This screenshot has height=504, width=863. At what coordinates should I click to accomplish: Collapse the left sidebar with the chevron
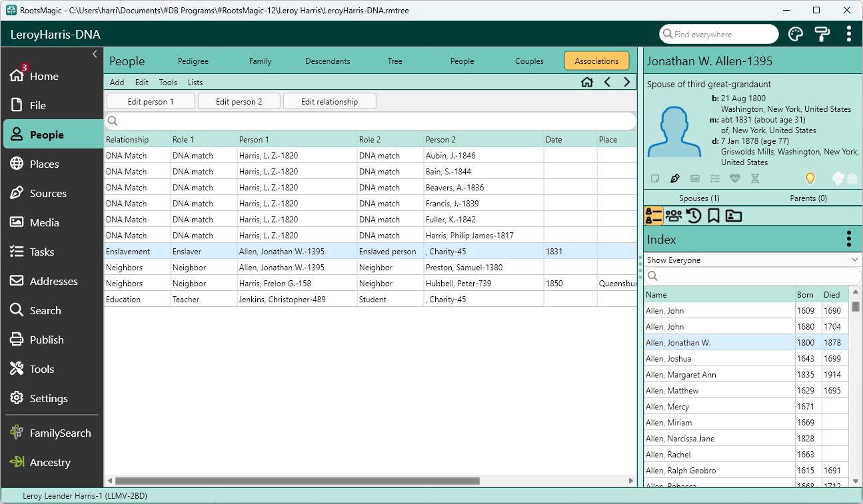[95, 54]
